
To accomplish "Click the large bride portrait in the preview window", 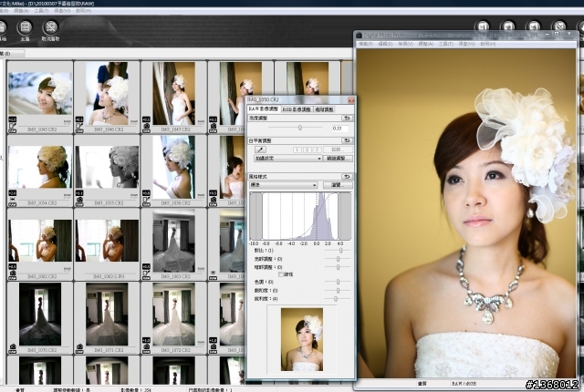I will click(x=466, y=213).
